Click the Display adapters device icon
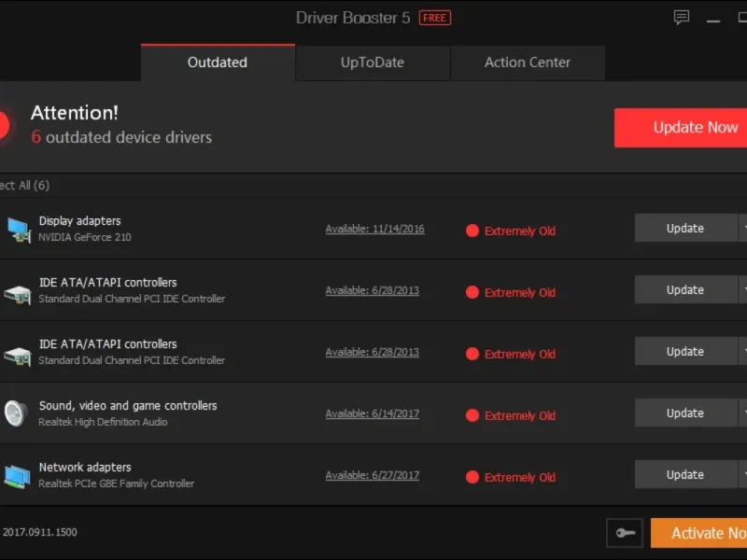 (19, 230)
